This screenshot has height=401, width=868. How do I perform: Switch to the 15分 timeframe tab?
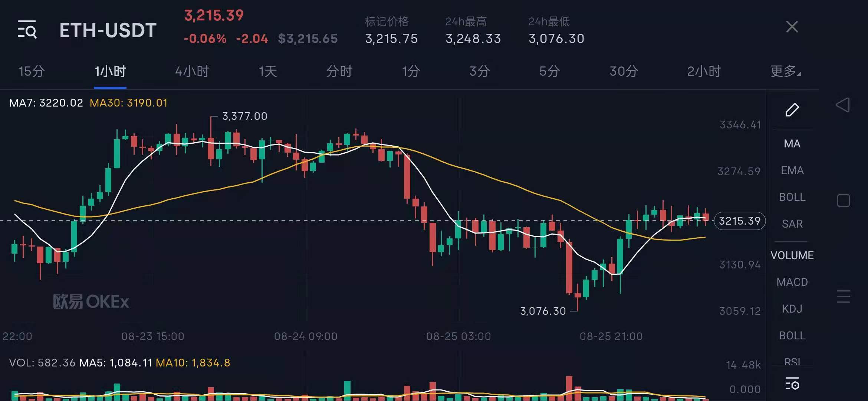click(32, 71)
